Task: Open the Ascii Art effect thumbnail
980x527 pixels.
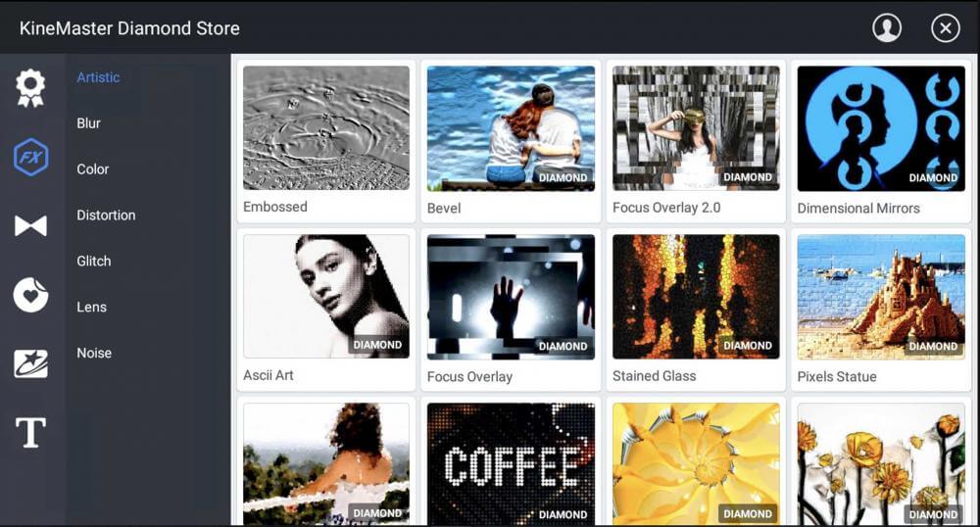Action: pyautogui.click(x=326, y=296)
